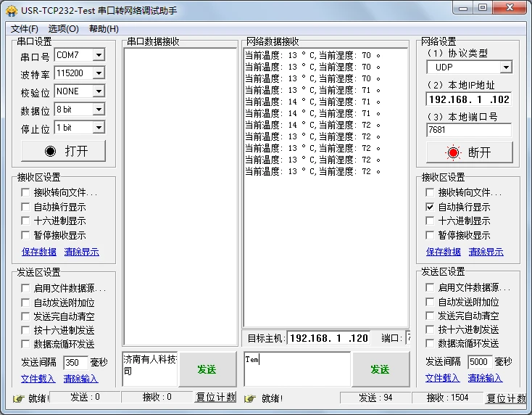Image resolution: width=532 pixels, height=415 pixels.
Task: Click serial 清除显示 link
Action: coord(82,252)
